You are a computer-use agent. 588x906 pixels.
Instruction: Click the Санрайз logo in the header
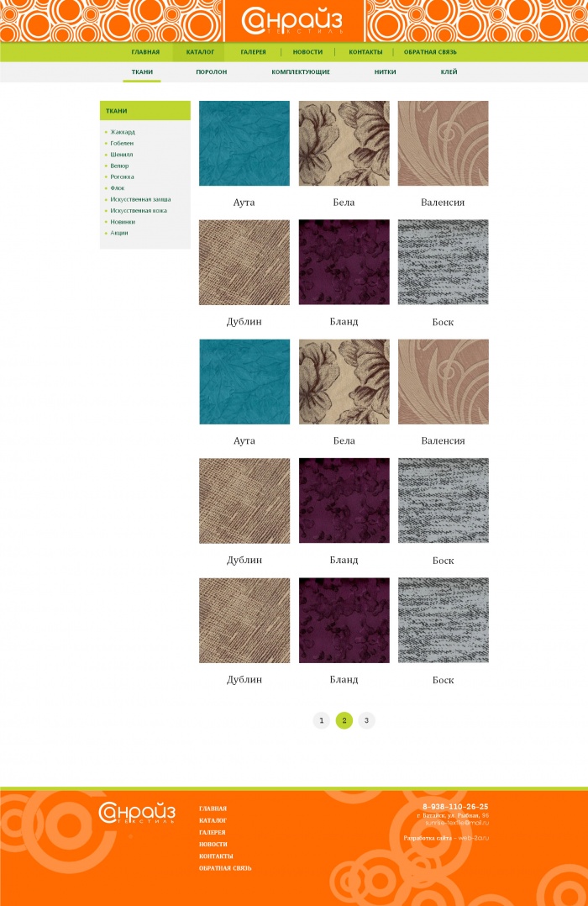click(x=292, y=22)
